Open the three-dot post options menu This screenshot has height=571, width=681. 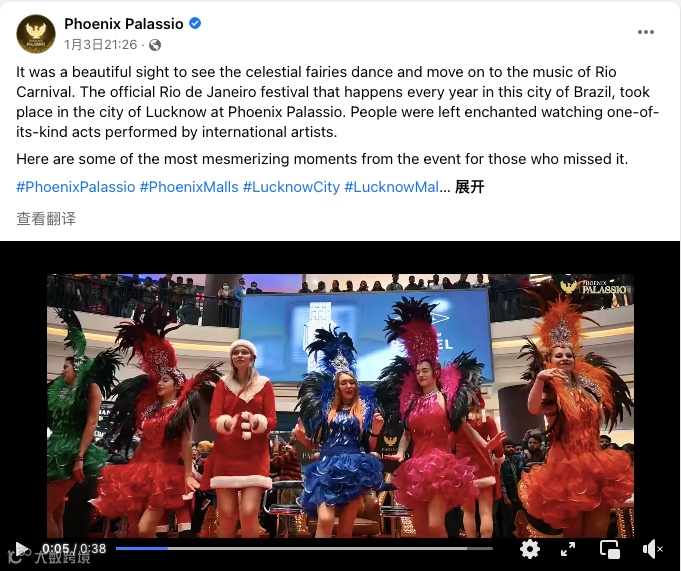tap(646, 32)
